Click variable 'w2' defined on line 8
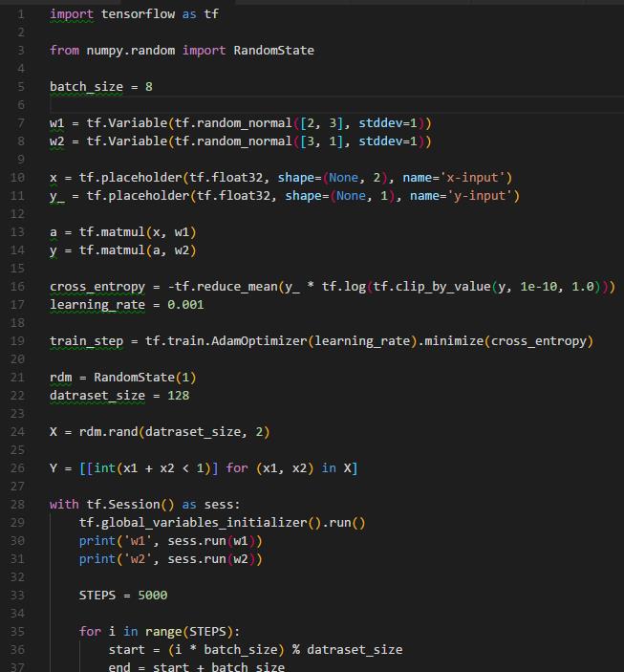The height and width of the screenshot is (672, 624). (x=57, y=141)
